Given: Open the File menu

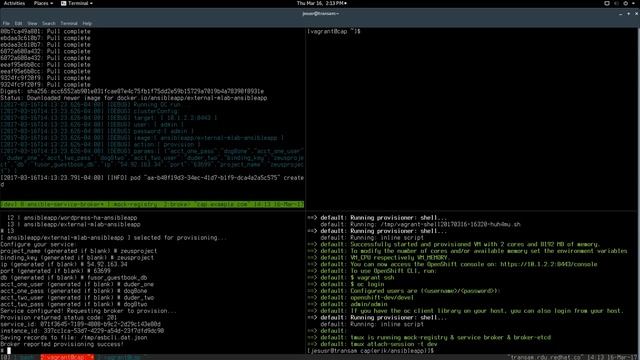Looking at the screenshot, I should 6,24.
